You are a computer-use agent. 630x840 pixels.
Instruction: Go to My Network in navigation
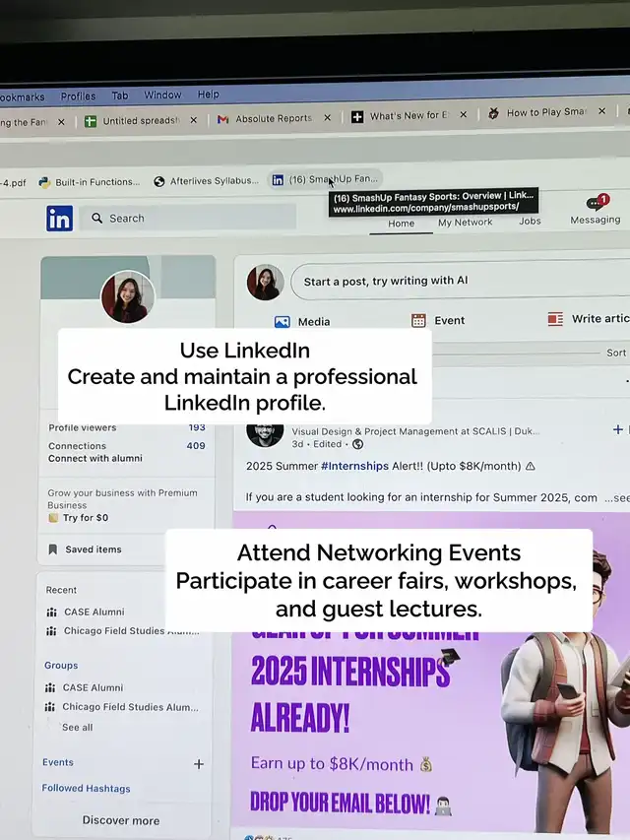[x=465, y=223]
